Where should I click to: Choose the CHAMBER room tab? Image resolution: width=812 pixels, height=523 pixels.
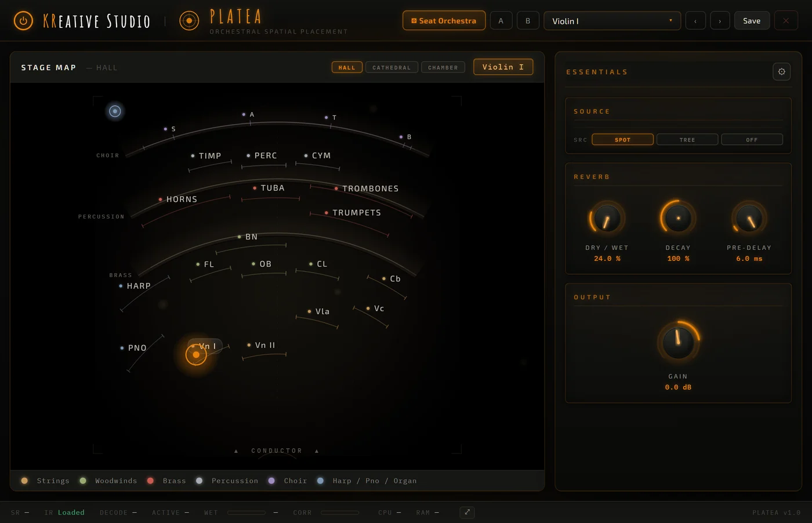[443, 67]
